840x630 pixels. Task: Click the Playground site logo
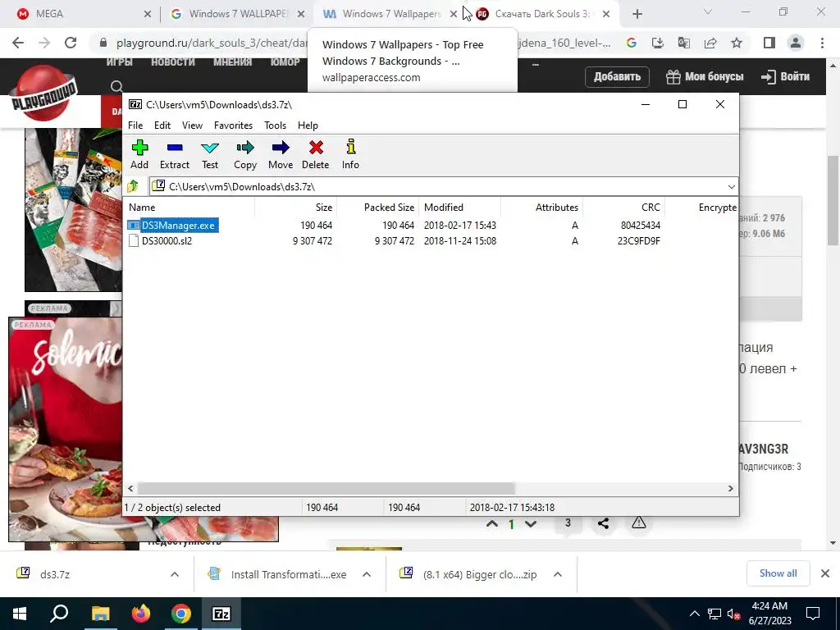44,93
